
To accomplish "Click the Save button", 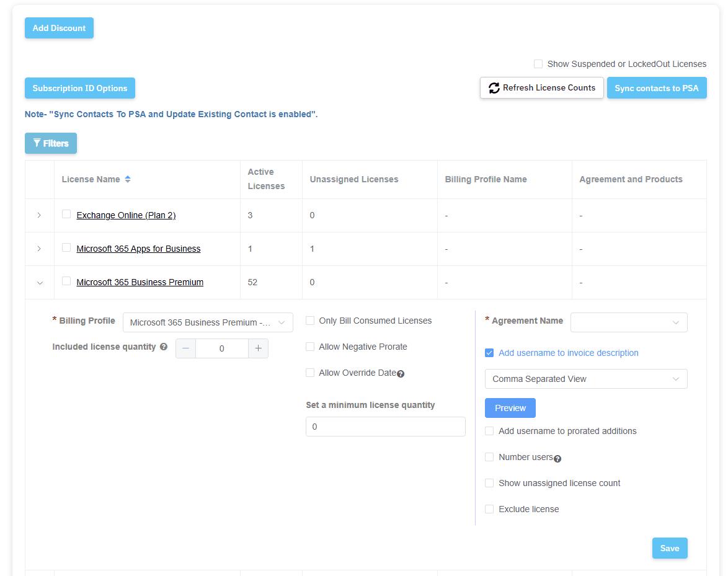I will (669, 548).
